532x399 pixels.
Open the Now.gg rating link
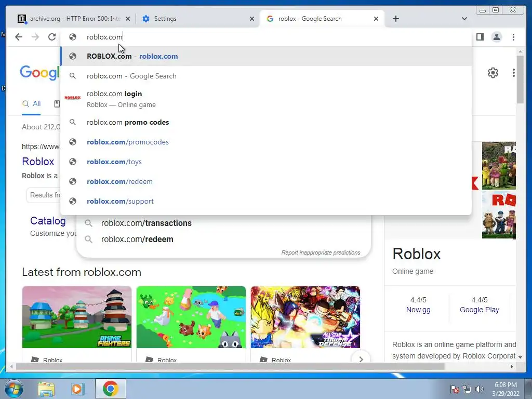coord(418,310)
